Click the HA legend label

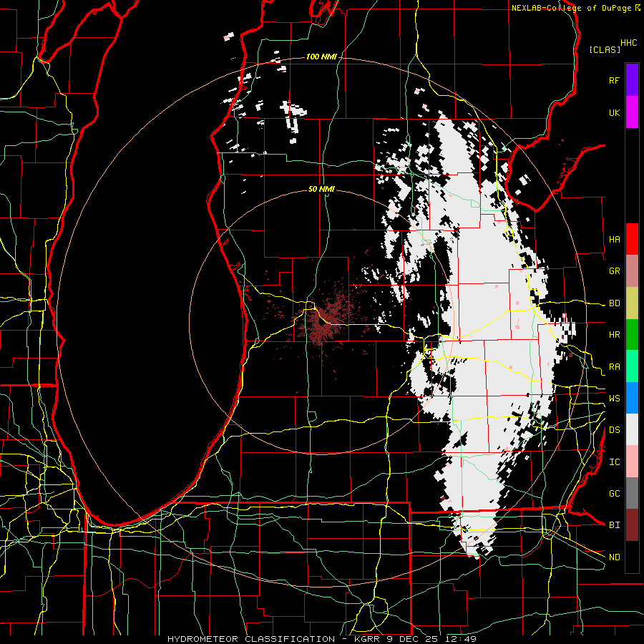614,240
